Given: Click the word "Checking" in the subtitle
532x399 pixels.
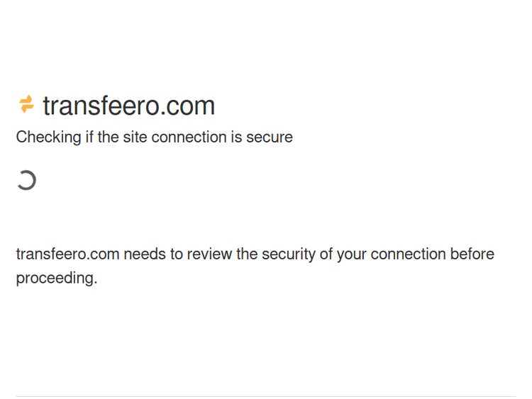Looking at the screenshot, I should tap(48, 137).
